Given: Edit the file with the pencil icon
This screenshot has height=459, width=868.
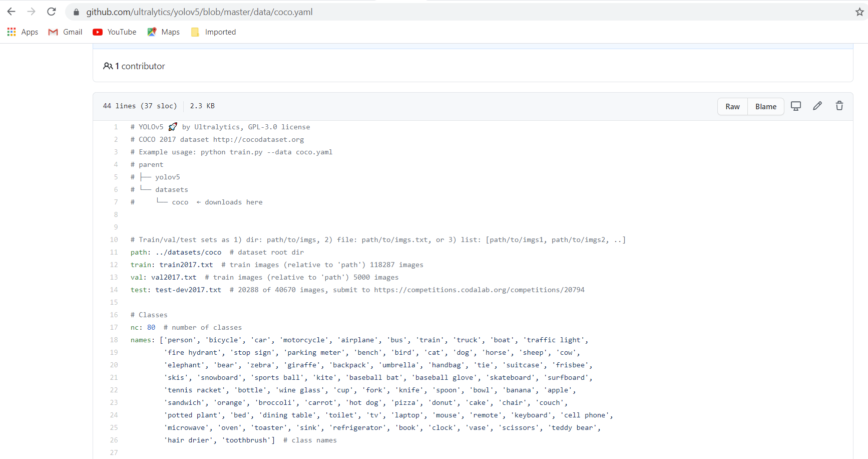Looking at the screenshot, I should (x=817, y=106).
